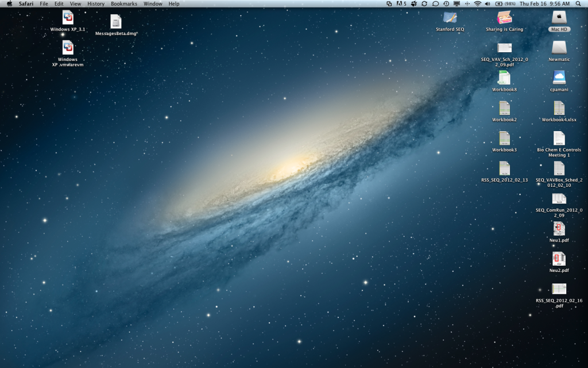Open the overlapping squares menu bar icon
Viewport: 588px width, 368px height.
(389, 4)
